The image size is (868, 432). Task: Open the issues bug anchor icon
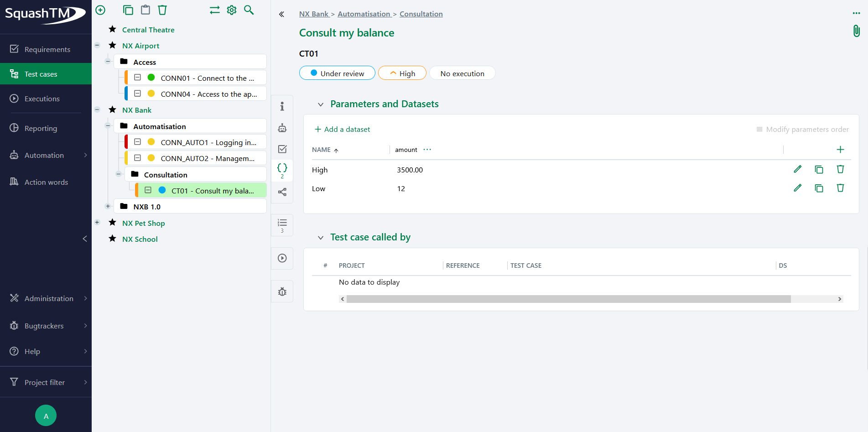click(282, 291)
